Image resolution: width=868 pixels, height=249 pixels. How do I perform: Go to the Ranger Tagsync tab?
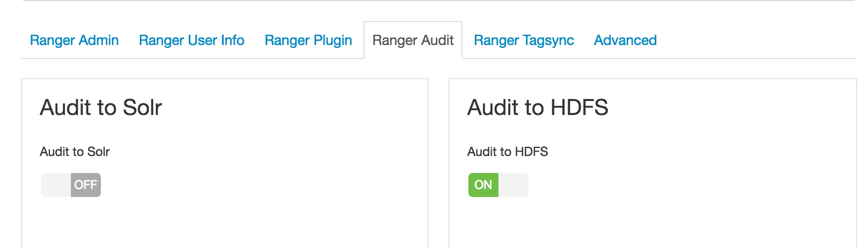coord(524,40)
